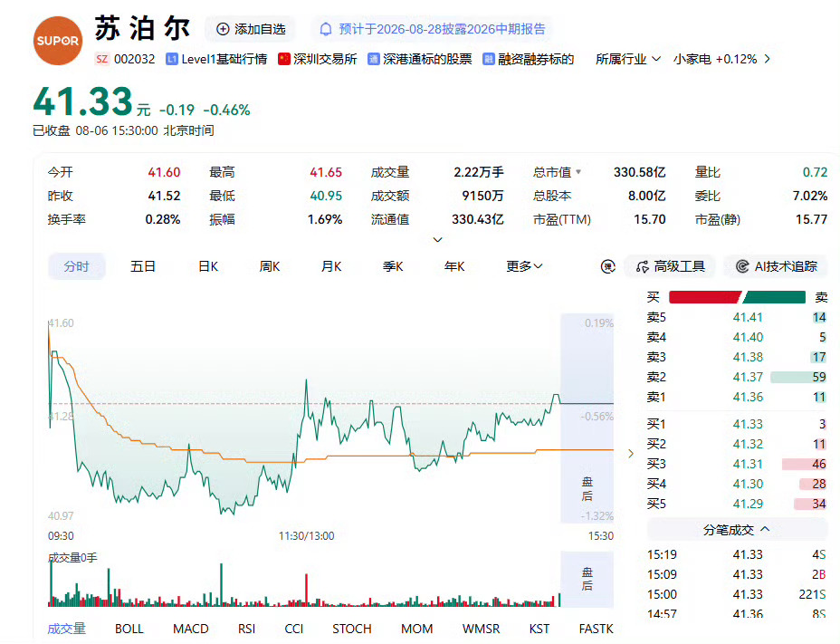The height and width of the screenshot is (644, 840).
Task: Click the 卖1 price 41.36 row
Action: click(737, 398)
